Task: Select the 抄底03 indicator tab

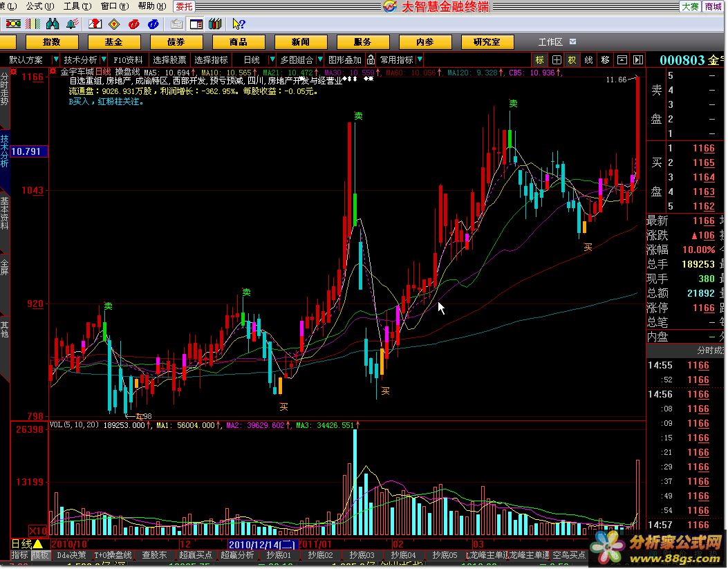Action: [x=361, y=554]
